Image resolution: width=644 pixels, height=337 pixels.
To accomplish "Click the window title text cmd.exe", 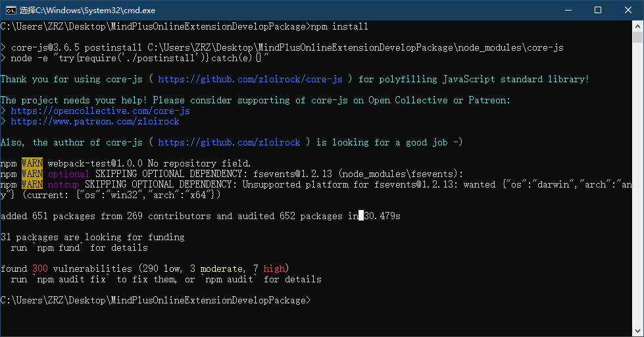I will click(87, 11).
